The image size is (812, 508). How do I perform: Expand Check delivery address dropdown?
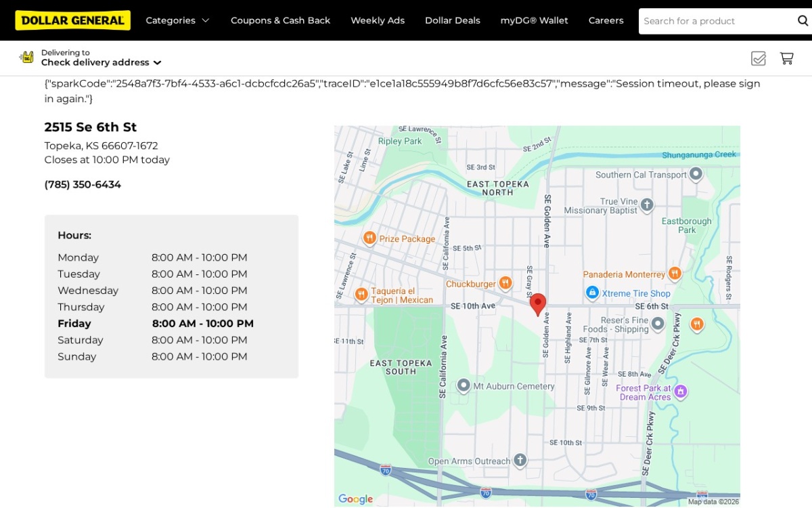coord(101,62)
